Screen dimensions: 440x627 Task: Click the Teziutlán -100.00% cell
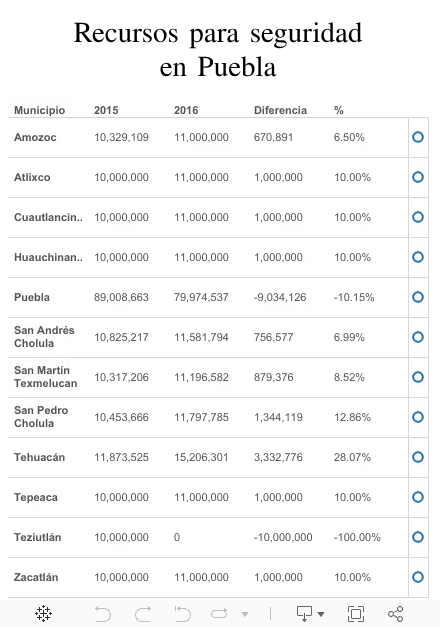point(357,537)
